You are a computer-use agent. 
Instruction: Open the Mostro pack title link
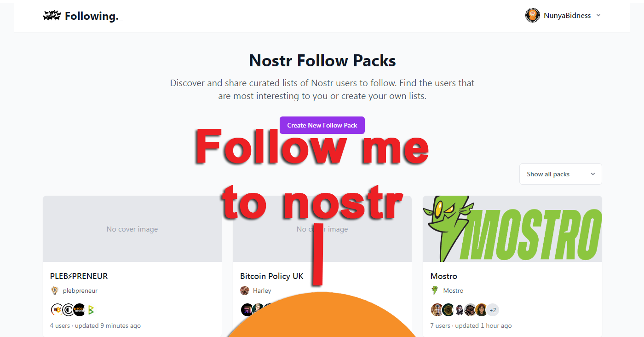[444, 276]
